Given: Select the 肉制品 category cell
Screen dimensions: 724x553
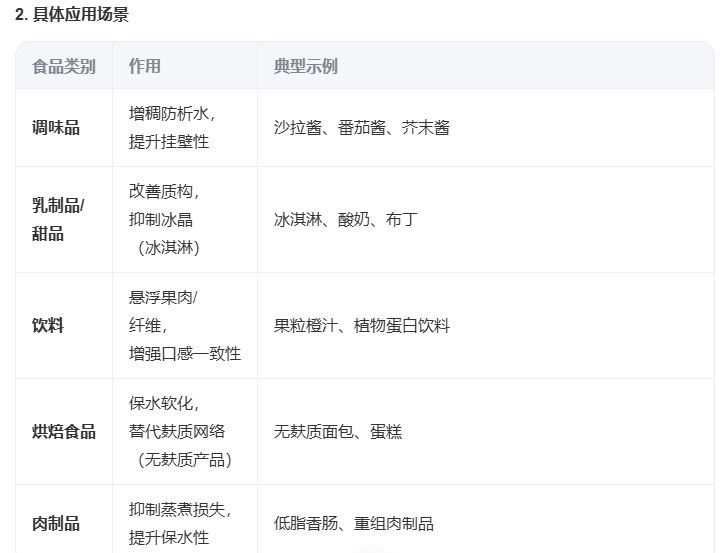Looking at the screenshot, I should click(x=56, y=524).
